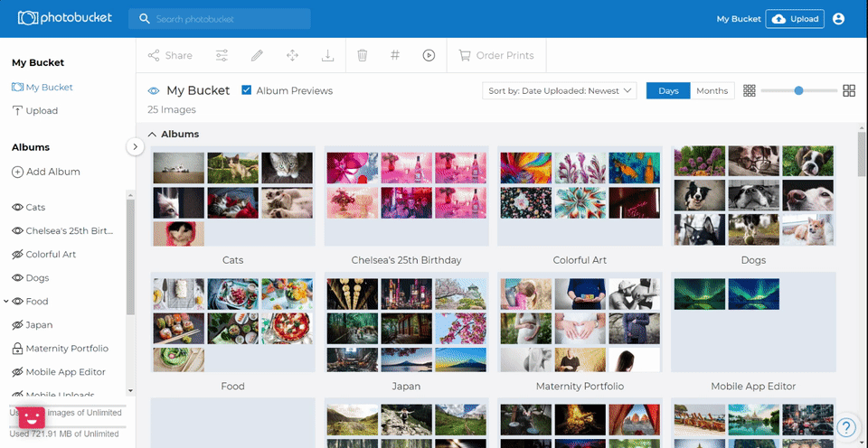The height and width of the screenshot is (448, 868).
Task: Open Maternity Portfolio in sidebar
Action: point(67,349)
